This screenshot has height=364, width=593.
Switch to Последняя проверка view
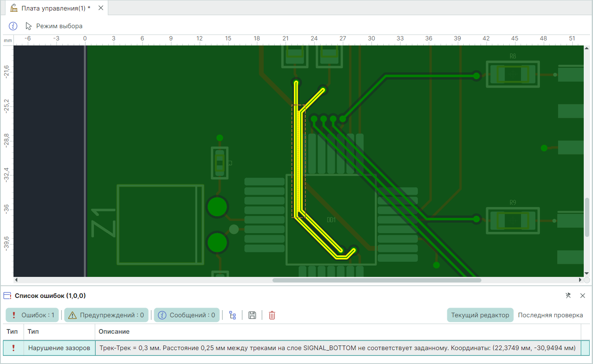point(550,315)
